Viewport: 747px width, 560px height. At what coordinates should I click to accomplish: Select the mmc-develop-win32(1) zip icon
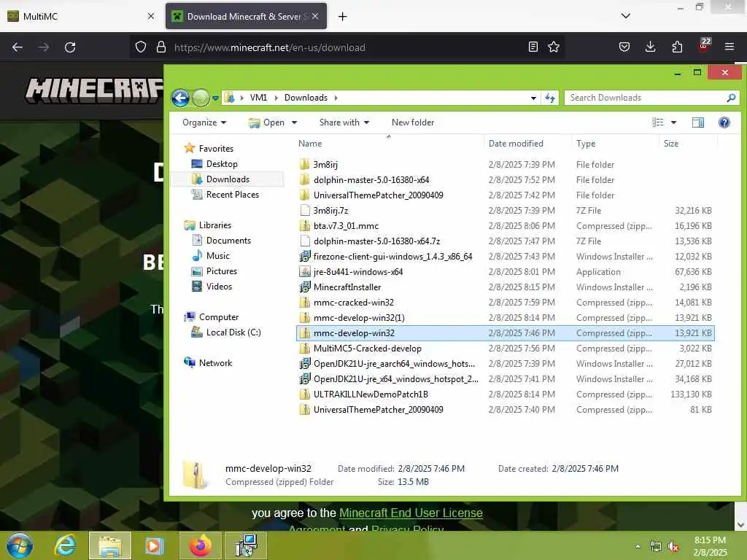point(305,318)
